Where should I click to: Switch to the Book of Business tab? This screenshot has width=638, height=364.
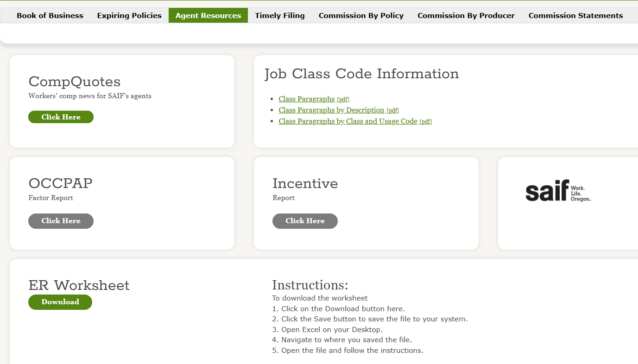pos(50,15)
